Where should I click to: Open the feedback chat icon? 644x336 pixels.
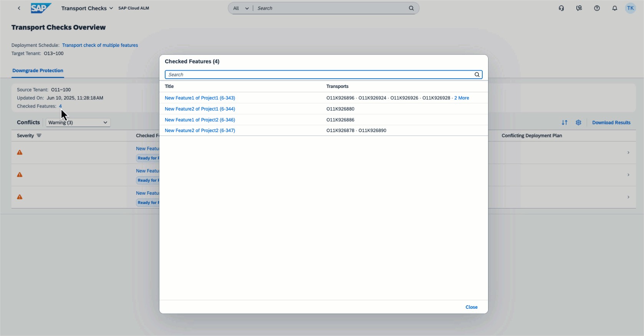(x=579, y=8)
